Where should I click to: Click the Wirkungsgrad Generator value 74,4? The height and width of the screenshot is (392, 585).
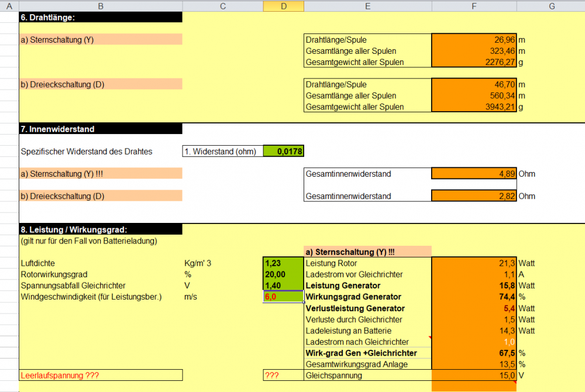(474, 297)
